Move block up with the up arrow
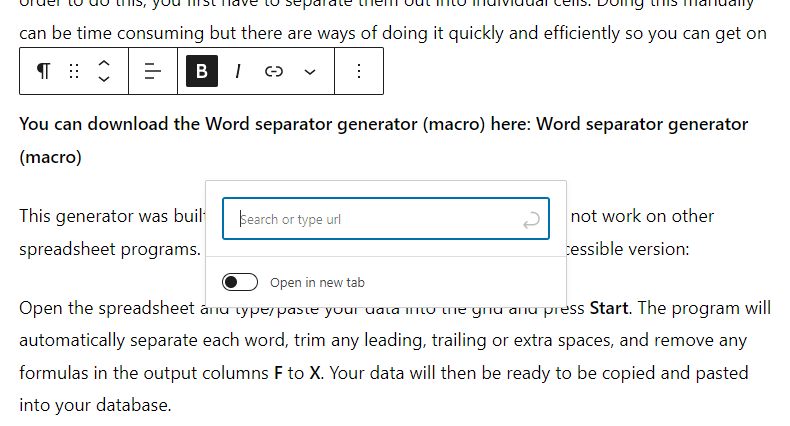Image resolution: width=790 pixels, height=426 pixels. point(104,63)
